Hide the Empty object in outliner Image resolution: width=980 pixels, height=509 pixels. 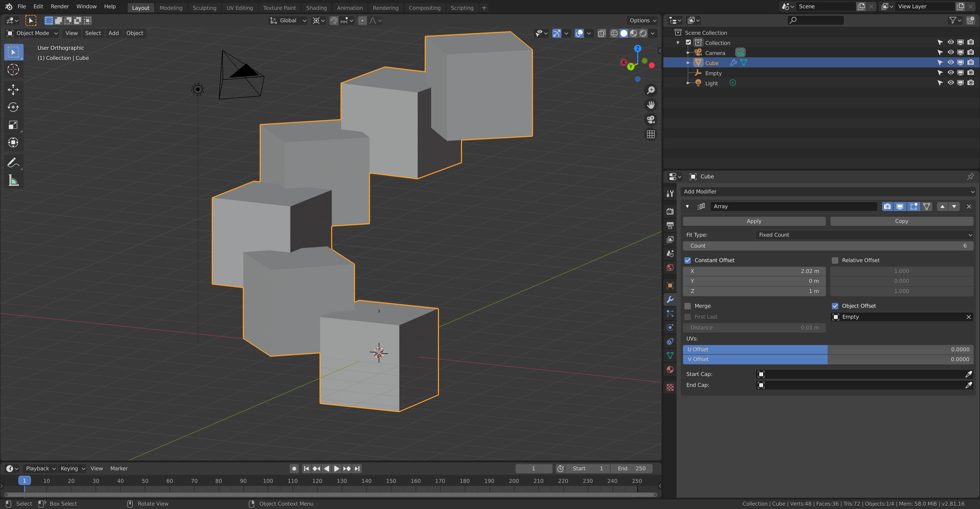[950, 73]
